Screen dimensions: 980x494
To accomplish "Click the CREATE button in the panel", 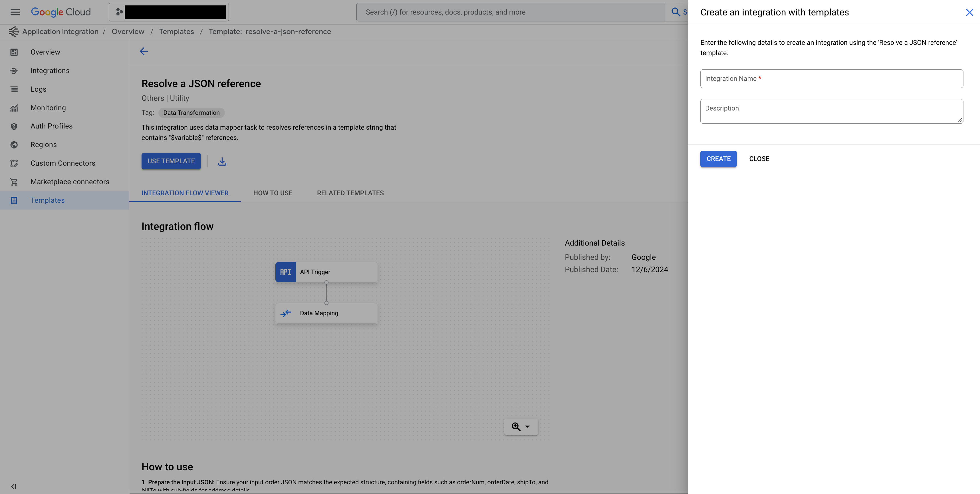I will tap(718, 159).
